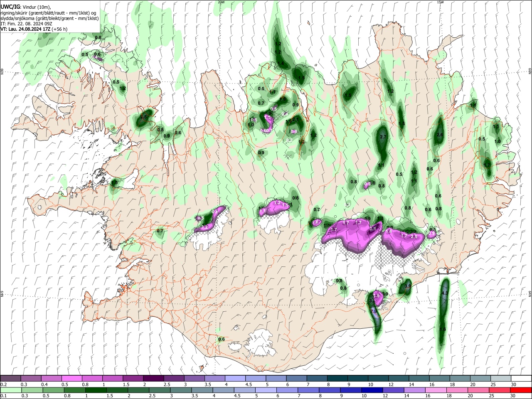
Task: Pick dark teal 8–9 swatch, upper scale
Action: pos(337,378)
